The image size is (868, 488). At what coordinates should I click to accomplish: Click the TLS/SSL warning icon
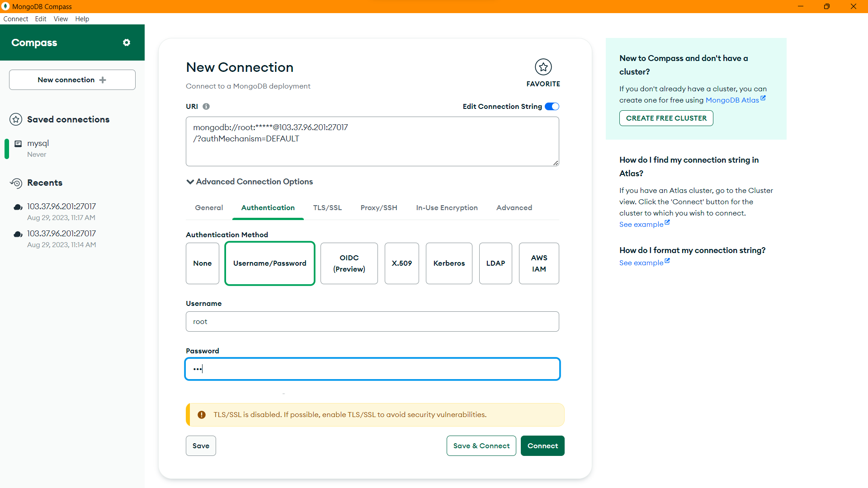(x=202, y=415)
